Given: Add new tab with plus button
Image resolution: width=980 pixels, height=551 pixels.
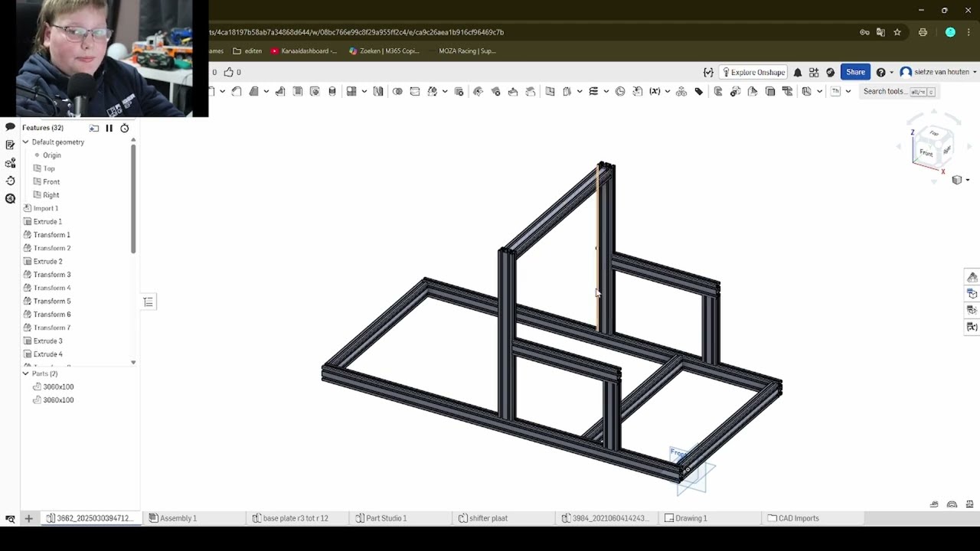Looking at the screenshot, I should tap(28, 518).
